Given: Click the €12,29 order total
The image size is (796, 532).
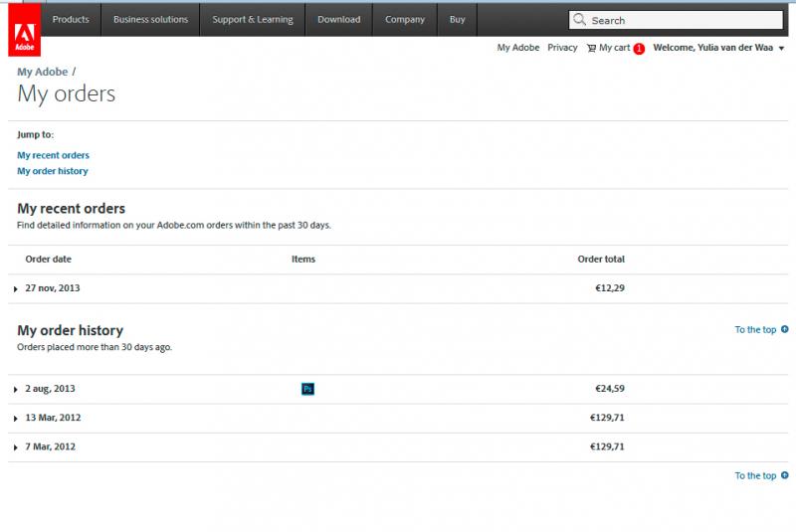Looking at the screenshot, I should coord(610,288).
